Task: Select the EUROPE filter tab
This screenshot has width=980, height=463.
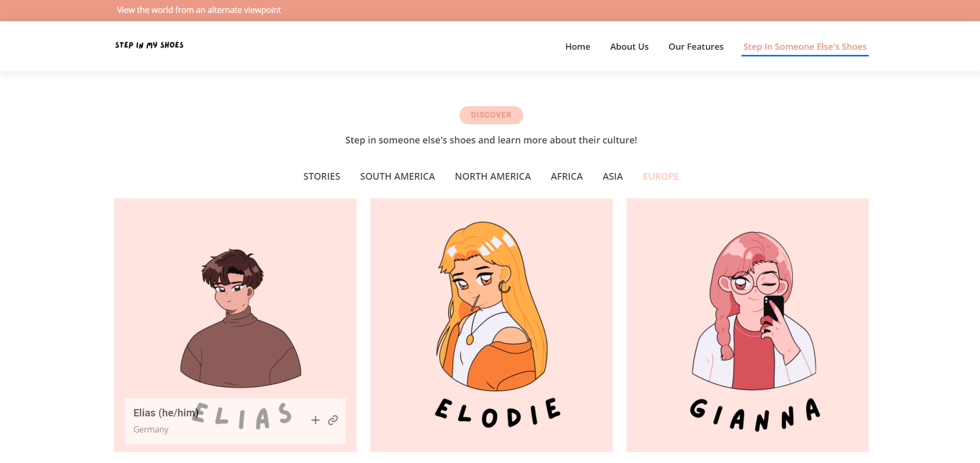Action: tap(661, 177)
